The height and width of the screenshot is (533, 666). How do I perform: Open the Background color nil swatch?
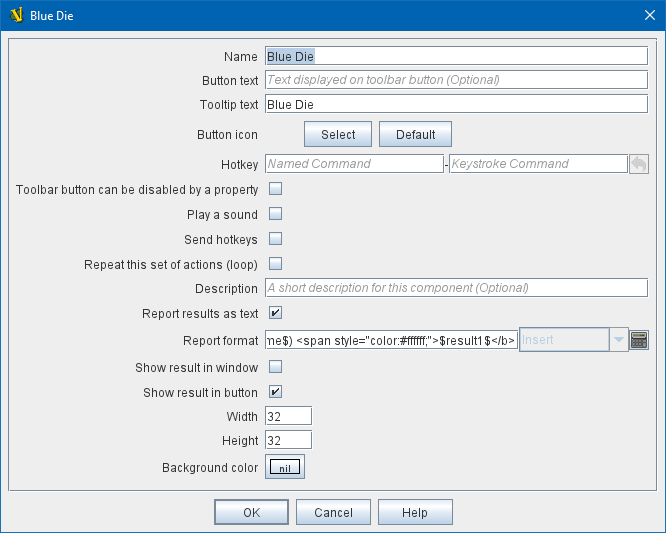285,468
